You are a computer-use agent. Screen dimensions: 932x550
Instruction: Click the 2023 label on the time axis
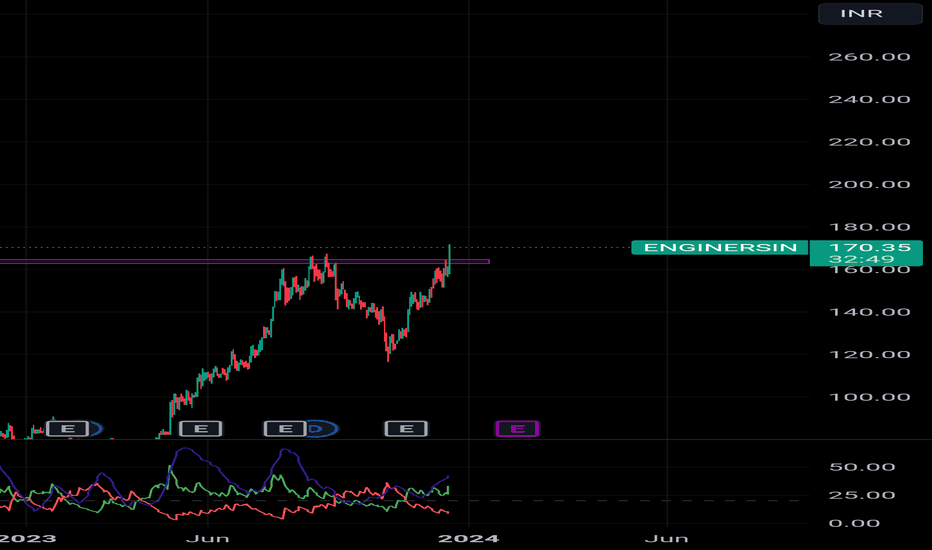pos(27,539)
